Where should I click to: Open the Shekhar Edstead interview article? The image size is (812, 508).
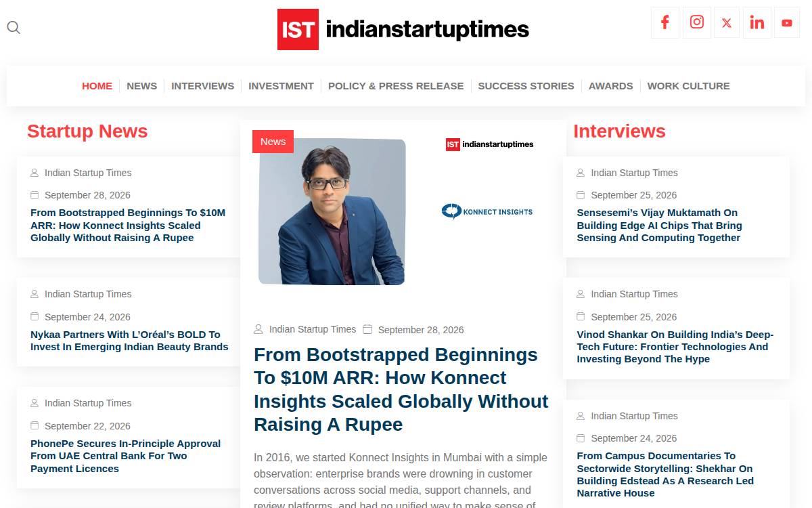[x=665, y=475]
